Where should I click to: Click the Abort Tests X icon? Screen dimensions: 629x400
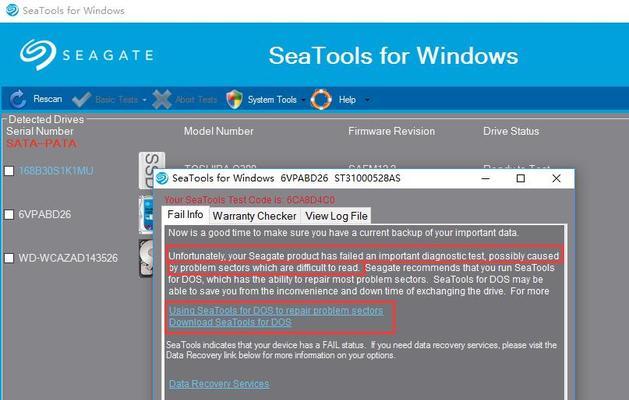point(162,99)
